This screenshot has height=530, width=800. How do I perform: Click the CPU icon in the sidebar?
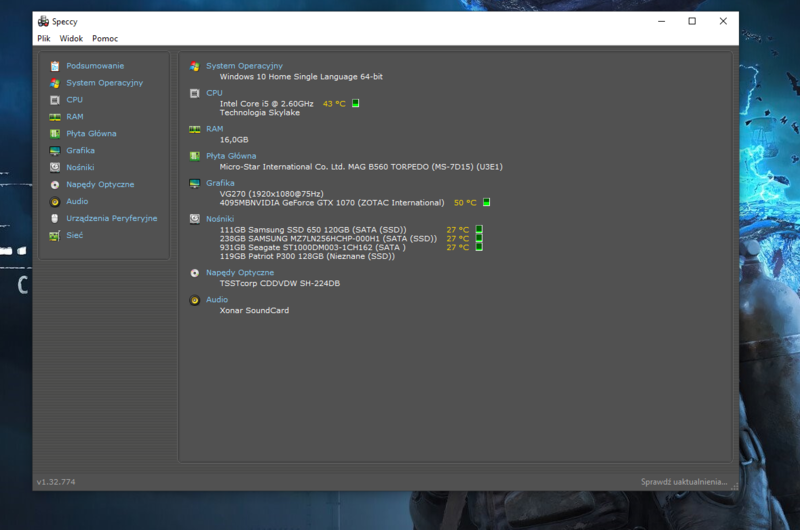point(55,100)
